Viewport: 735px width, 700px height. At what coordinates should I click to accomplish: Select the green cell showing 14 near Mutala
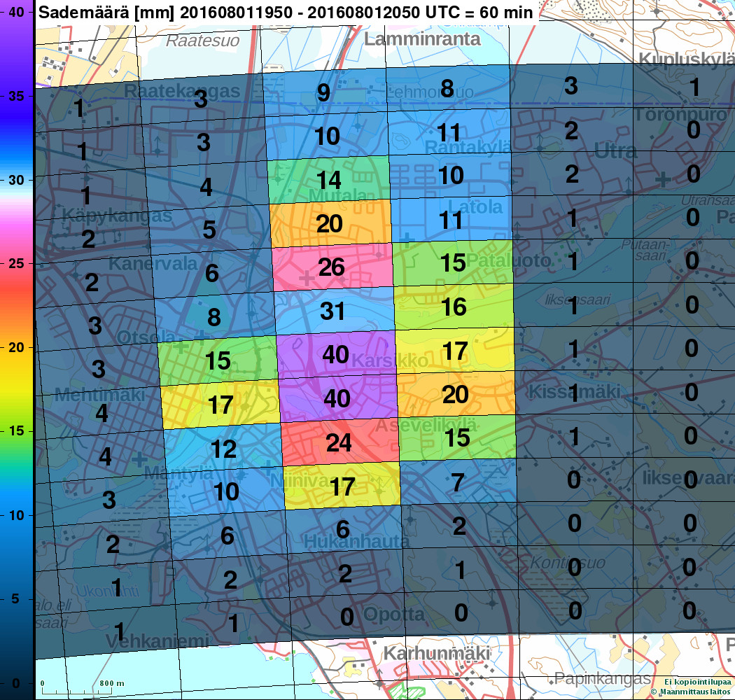click(328, 180)
